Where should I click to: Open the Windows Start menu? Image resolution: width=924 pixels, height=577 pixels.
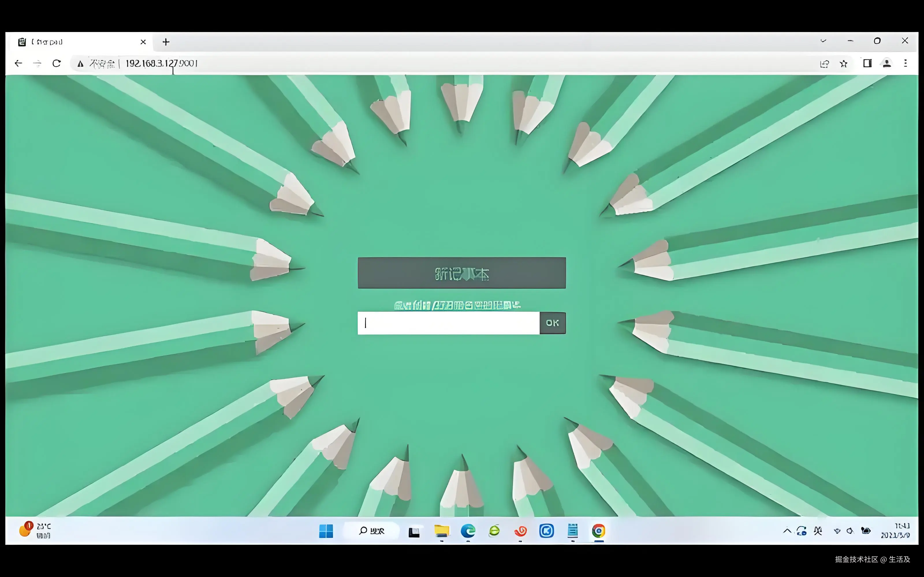326,531
